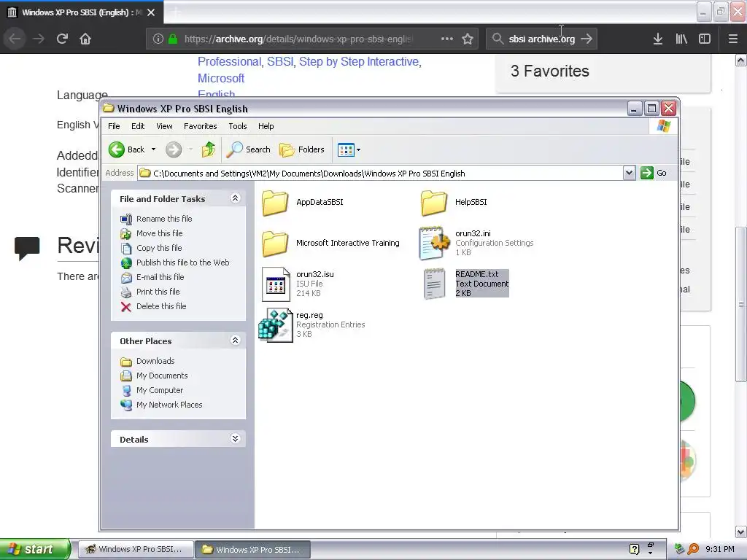Screen dimensions: 747x560
Task: Click the Firefox search bar field
Action: tap(542, 39)
